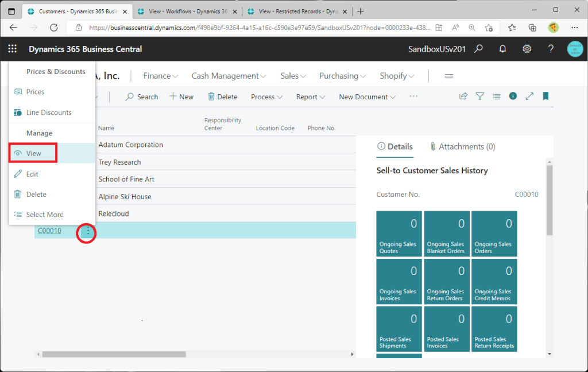
Task: Open the Ongoing Sales Quotes tile
Action: (399, 234)
